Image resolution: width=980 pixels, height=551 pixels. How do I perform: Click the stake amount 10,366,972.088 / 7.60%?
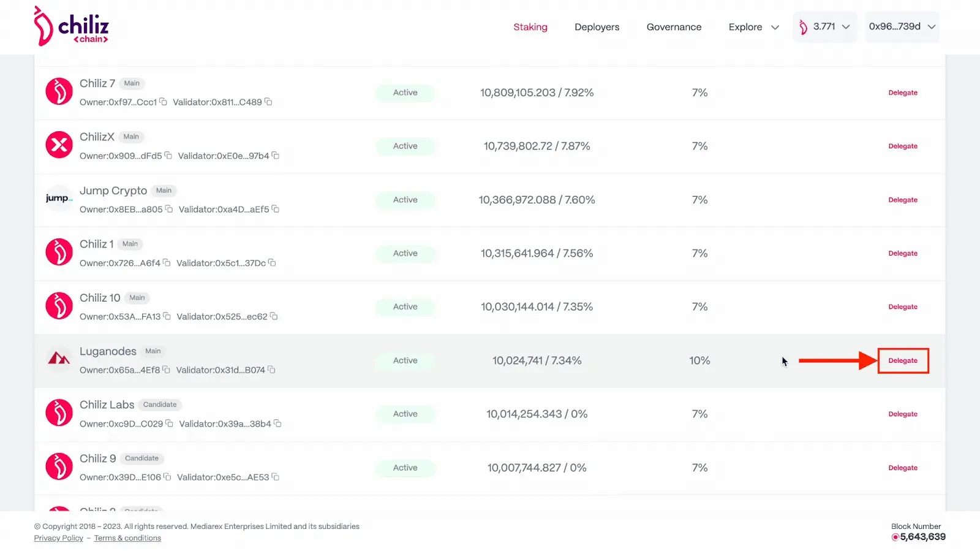[537, 200]
